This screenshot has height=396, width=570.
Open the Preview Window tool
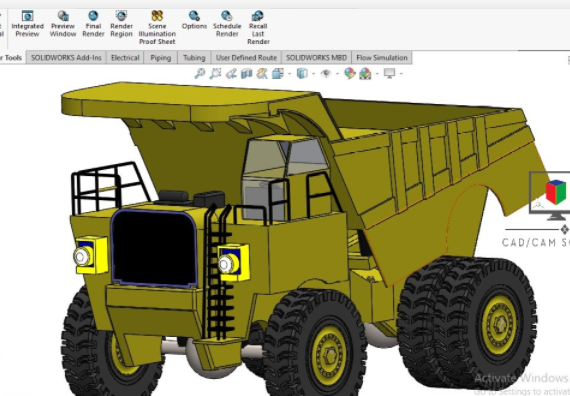pyautogui.click(x=63, y=24)
